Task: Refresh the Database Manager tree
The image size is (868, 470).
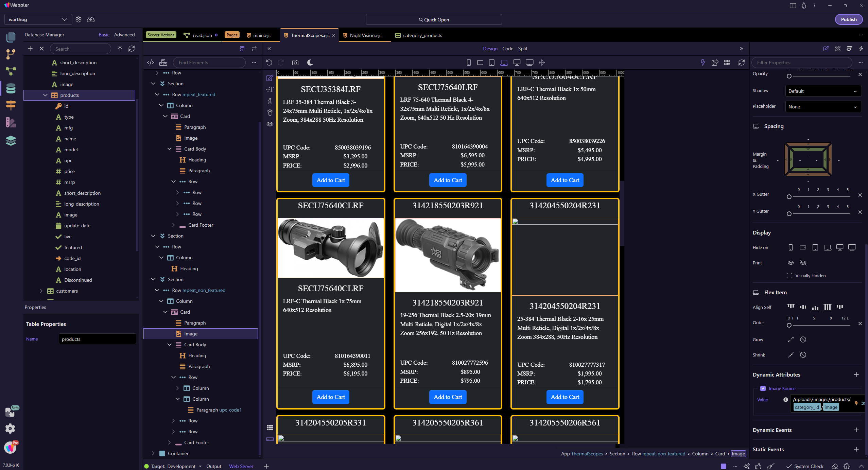Action: (132, 49)
